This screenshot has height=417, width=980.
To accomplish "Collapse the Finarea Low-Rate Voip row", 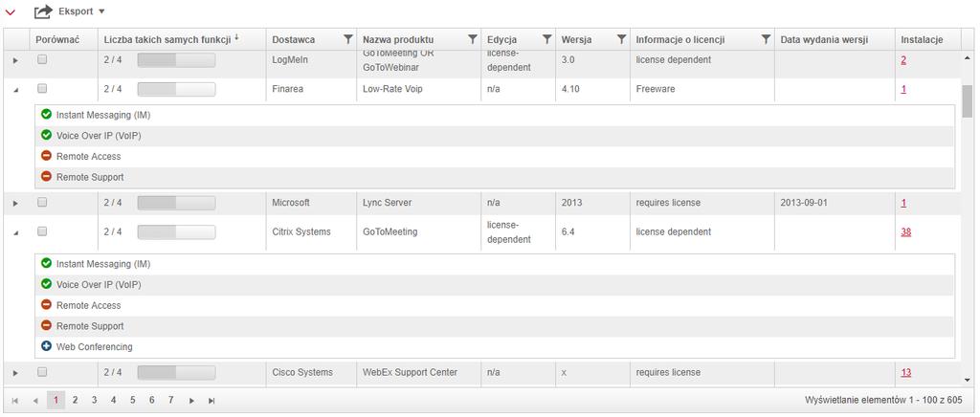I will point(14,89).
